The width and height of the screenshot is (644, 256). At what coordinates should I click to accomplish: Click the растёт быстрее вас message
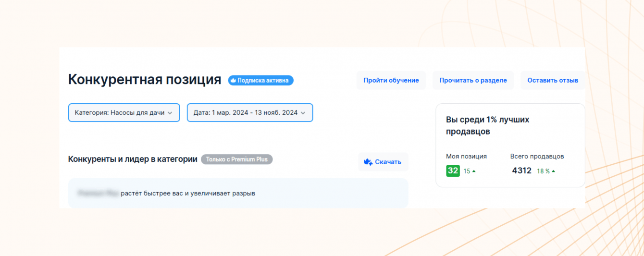pos(188,193)
